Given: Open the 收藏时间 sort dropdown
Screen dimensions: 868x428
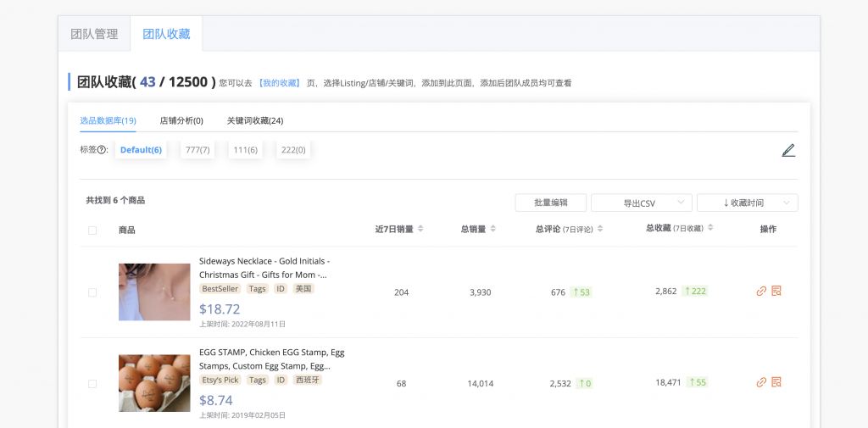Looking at the screenshot, I should pos(747,203).
